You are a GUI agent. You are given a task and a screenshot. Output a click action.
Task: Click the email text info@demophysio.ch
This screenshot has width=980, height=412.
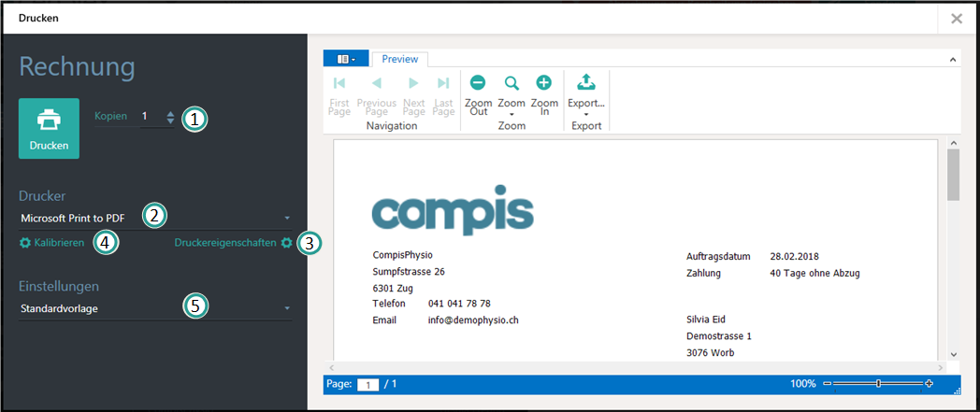coord(474,320)
